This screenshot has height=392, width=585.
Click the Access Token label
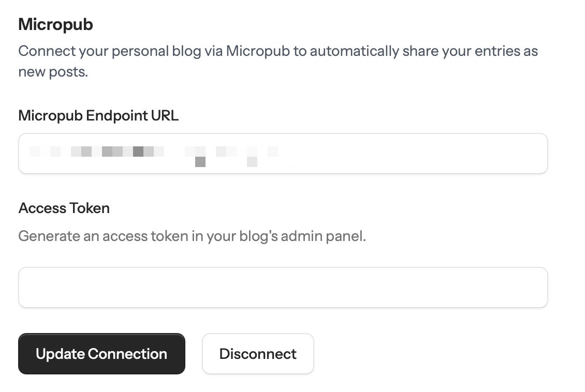[x=64, y=208]
